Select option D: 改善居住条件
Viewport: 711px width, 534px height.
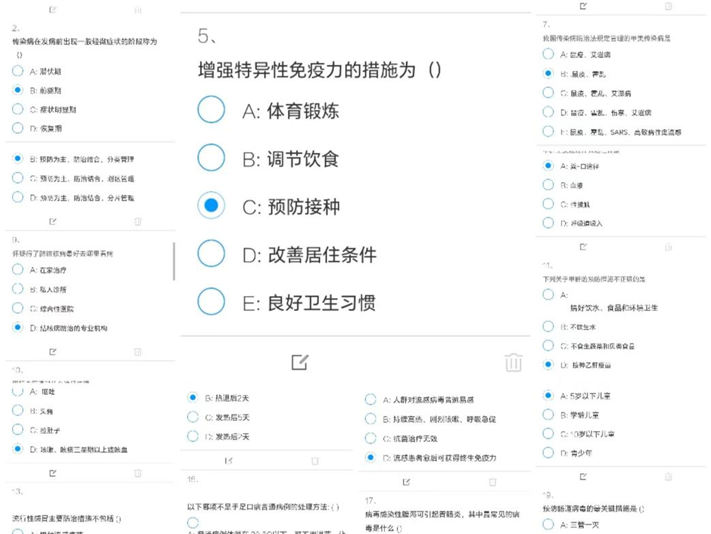pos(211,254)
